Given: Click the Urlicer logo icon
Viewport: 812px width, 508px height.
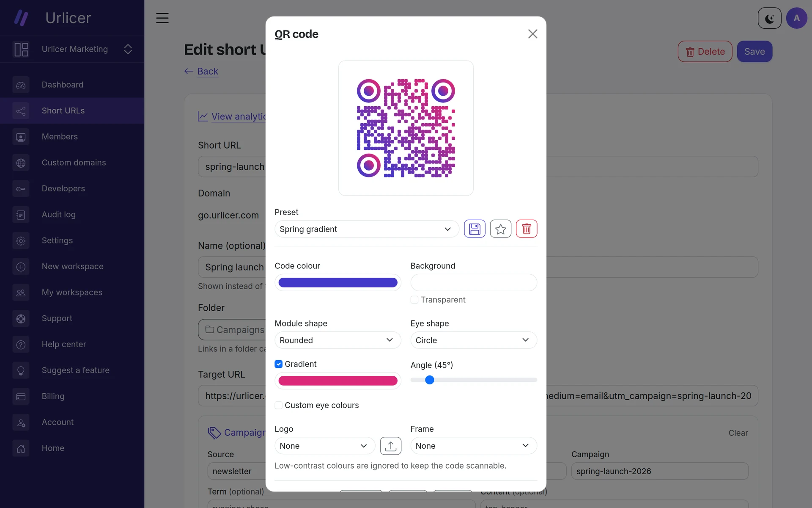Looking at the screenshot, I should [x=21, y=18].
